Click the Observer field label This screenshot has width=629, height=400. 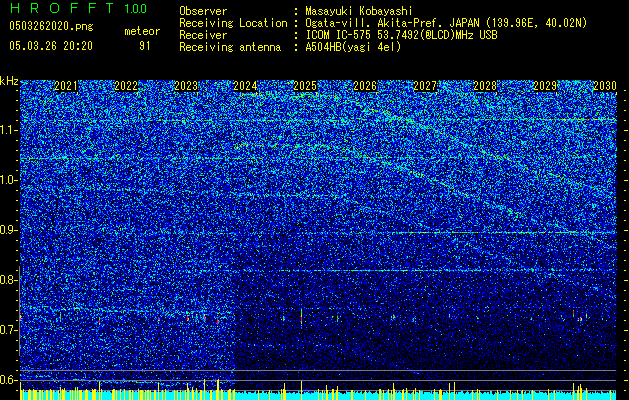(203, 11)
